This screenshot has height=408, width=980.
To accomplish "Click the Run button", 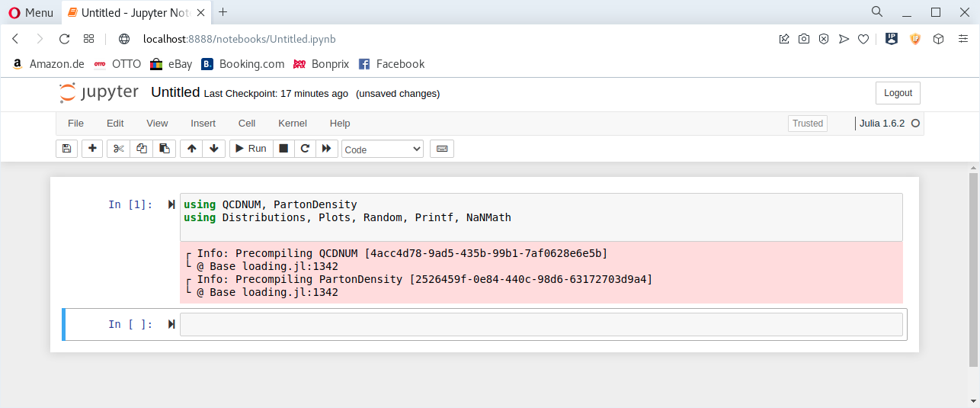I will 249,149.
